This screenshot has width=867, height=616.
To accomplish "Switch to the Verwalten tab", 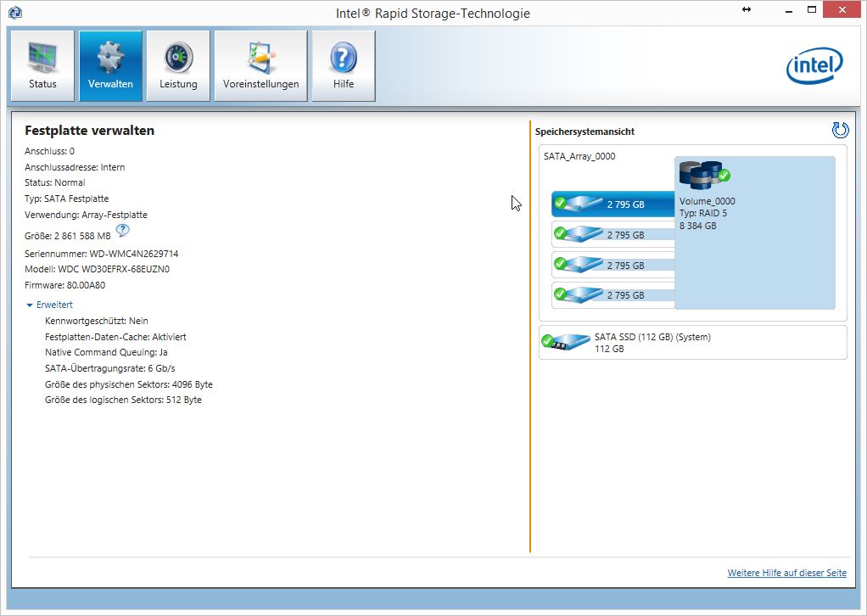I will point(110,66).
